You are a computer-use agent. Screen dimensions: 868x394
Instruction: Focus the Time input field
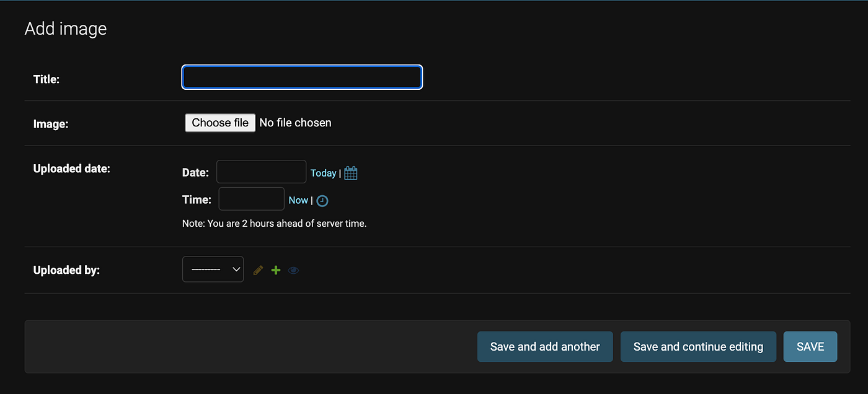[250, 198]
